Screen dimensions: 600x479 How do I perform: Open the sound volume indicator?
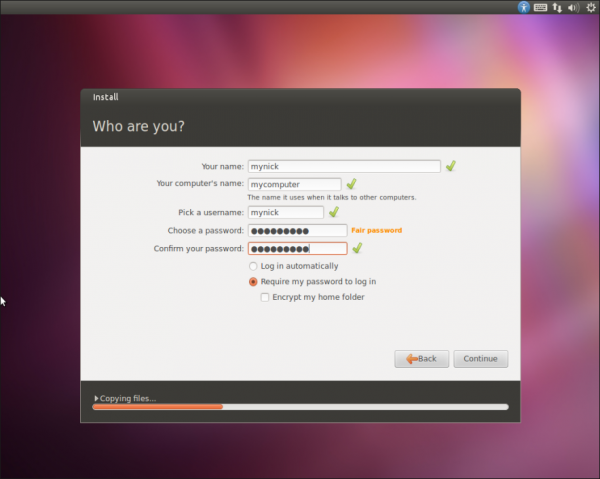click(573, 7)
